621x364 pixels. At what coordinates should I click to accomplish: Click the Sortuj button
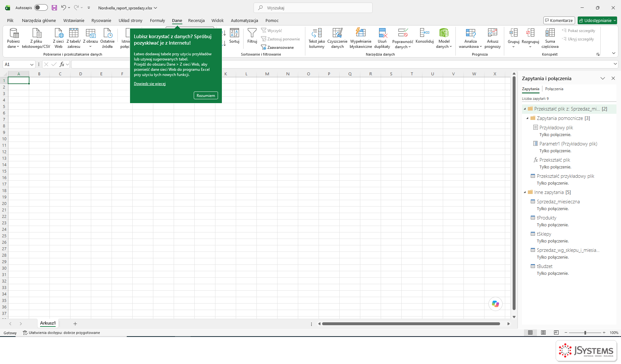[x=234, y=36]
